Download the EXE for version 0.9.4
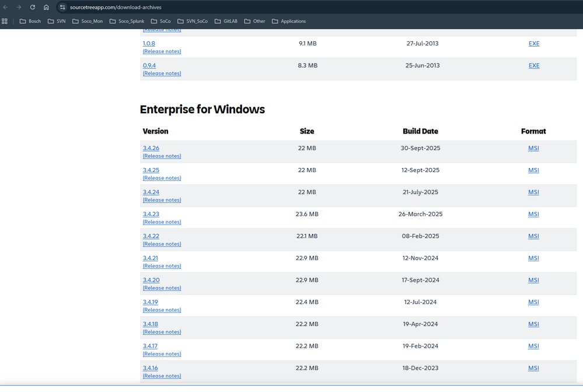 click(533, 65)
